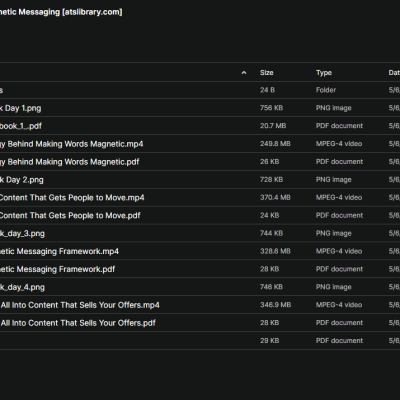Click PNG image type in 744 KB row
Viewport: 400px width, 400px height.
[x=334, y=233]
